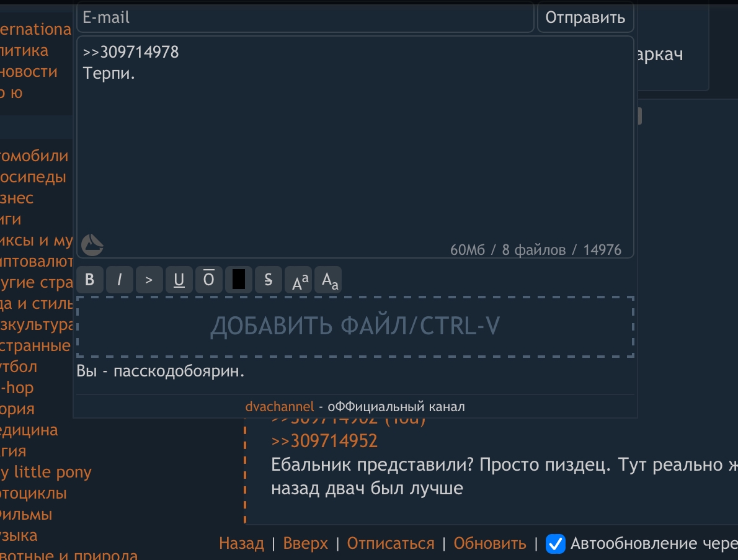Open the ДОБАВИТЬ ФАЙЛ/CTRL-V upload zone

355,326
